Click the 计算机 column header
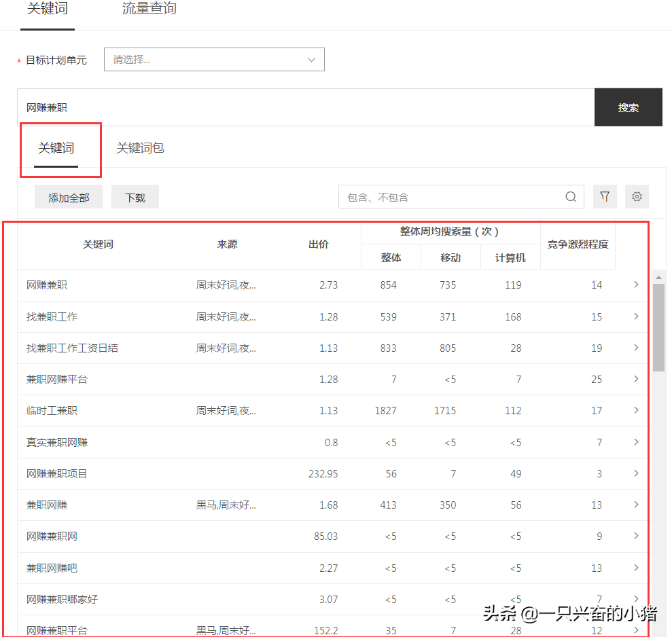Viewport: 672px width, 637px height. coord(510,257)
